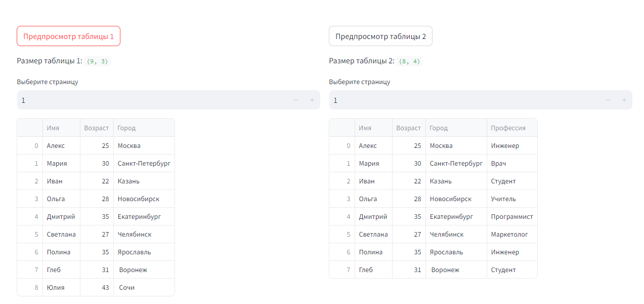Click "Светлана" in table 2
Screen dimensions: 644x304
[x=373, y=234]
